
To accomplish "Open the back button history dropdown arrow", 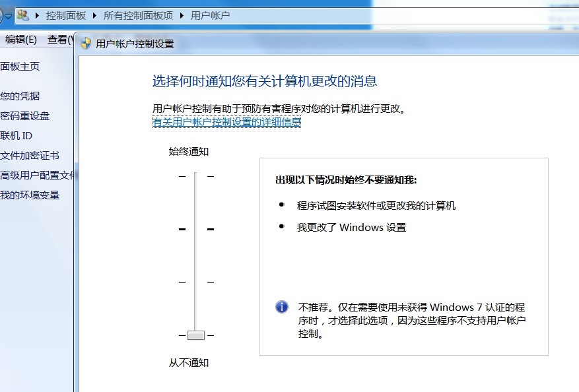I will pos(8,16).
